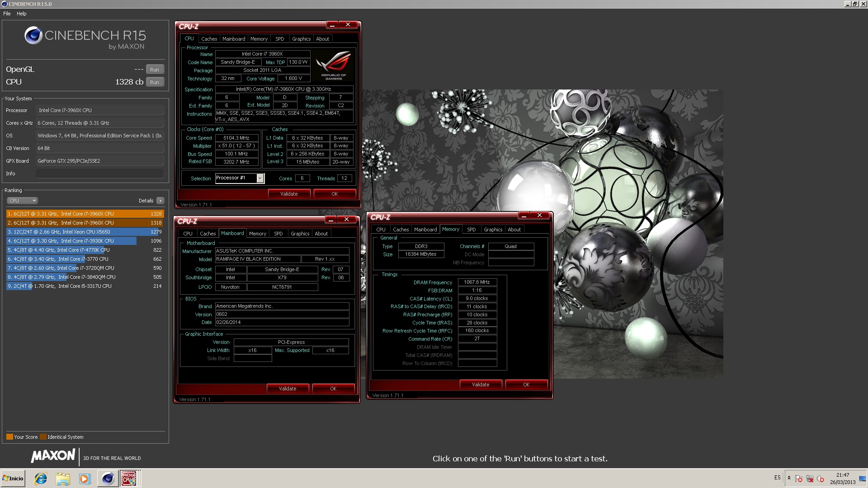Click the brown Identical System legend swatch
The image size is (868, 488).
tap(43, 437)
